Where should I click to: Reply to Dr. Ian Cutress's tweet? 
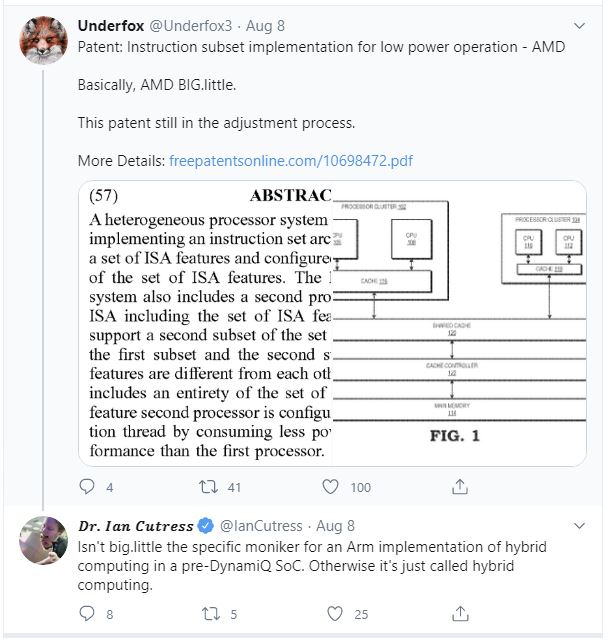point(87,613)
